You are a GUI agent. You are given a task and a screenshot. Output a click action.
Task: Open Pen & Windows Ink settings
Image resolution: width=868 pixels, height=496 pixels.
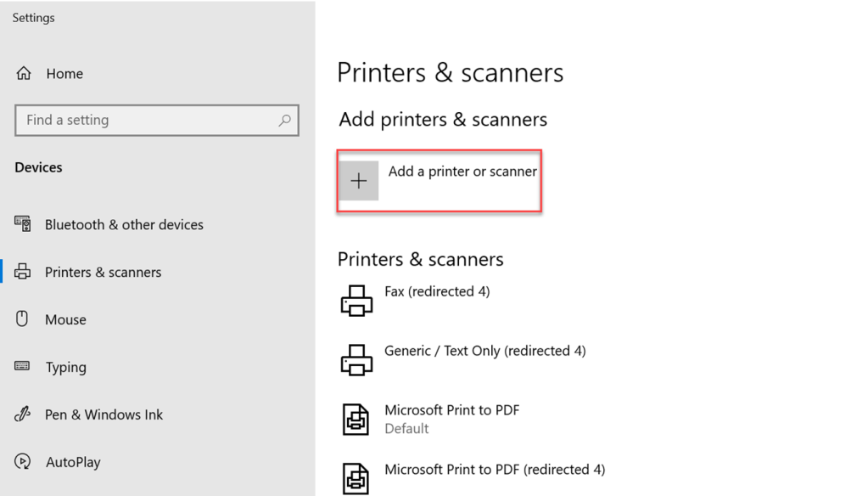(104, 415)
